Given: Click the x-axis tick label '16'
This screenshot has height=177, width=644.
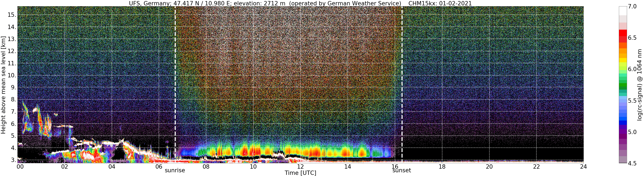Looking at the screenshot, I should tap(395, 166).
